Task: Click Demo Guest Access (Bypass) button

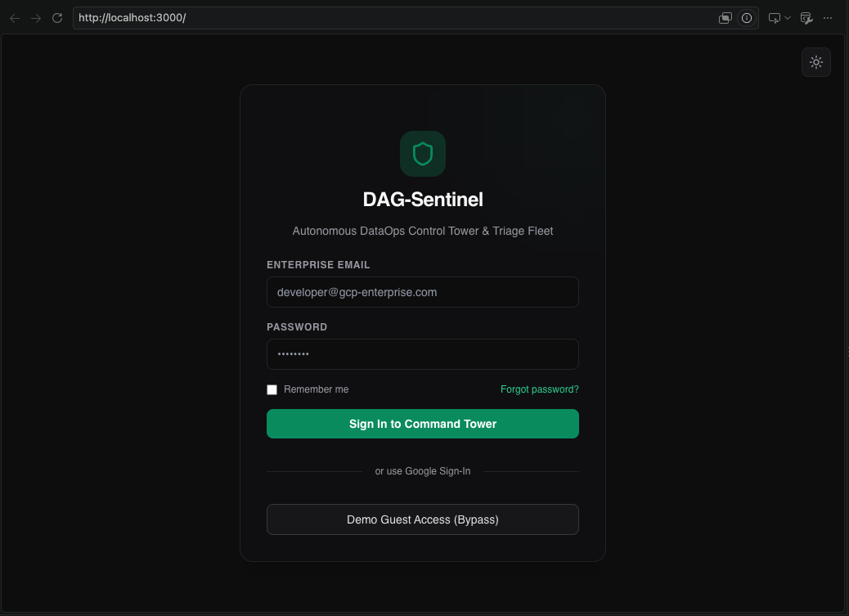Action: coord(423,519)
